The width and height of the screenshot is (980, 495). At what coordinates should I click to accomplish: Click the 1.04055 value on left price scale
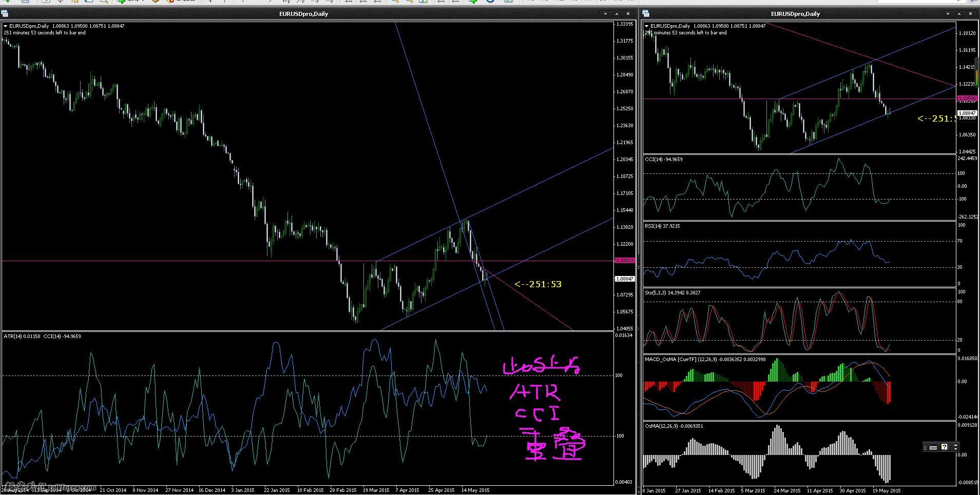(624, 329)
